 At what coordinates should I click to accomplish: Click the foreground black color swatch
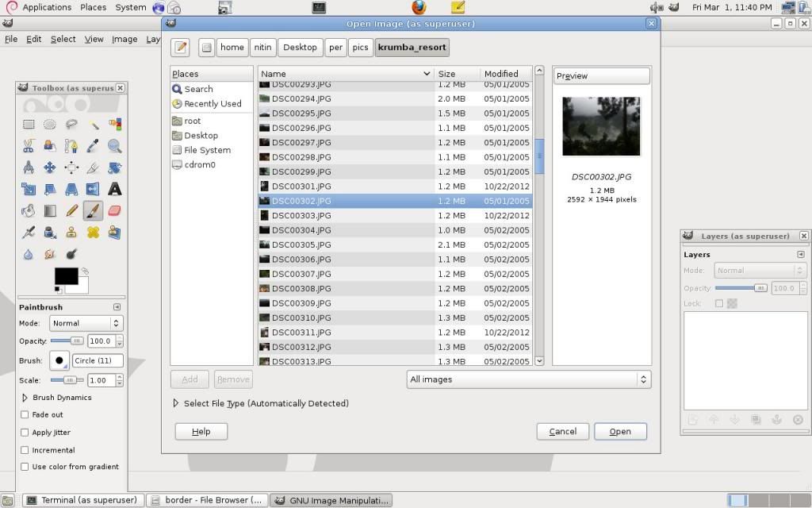click(67, 275)
